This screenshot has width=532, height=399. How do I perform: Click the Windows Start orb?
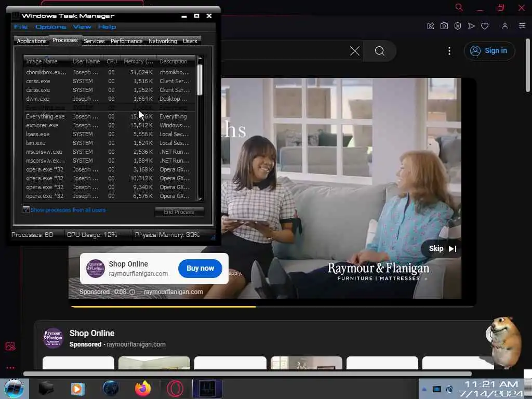tap(14, 389)
